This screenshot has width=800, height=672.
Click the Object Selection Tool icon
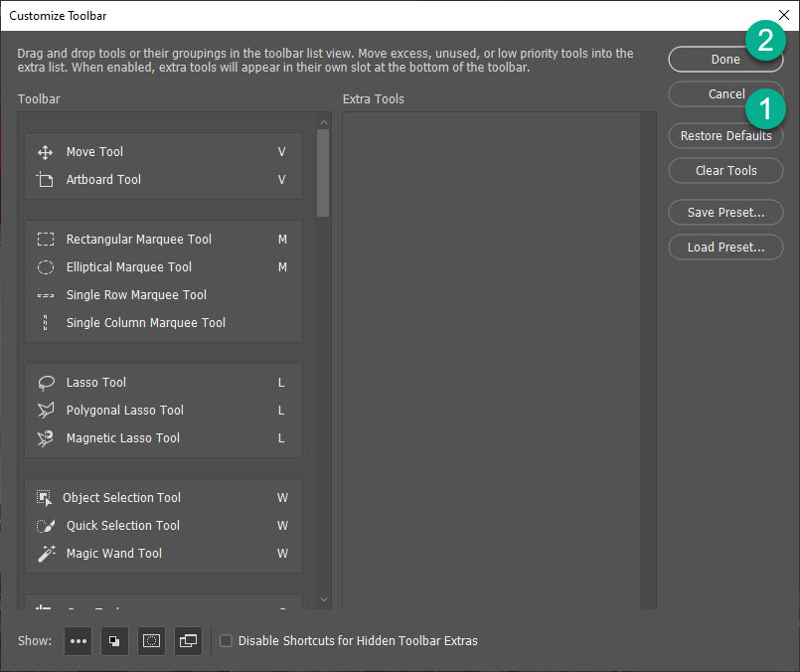pos(45,498)
